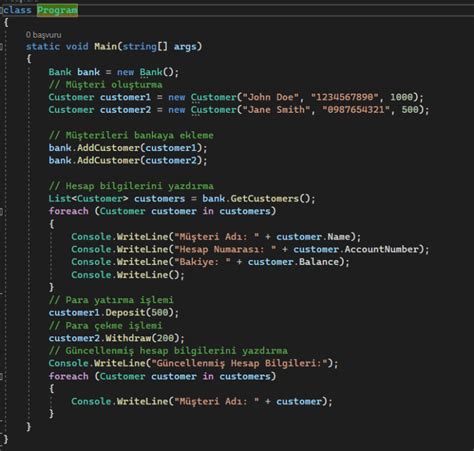Click the 'void' return type
Image resolution: width=474 pixels, height=451 pixels.
coord(77,47)
